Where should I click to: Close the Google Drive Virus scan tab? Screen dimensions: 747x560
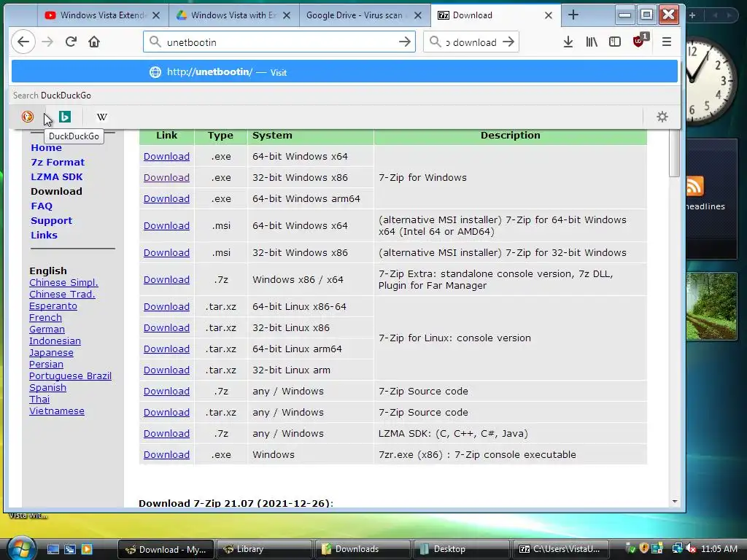click(418, 15)
